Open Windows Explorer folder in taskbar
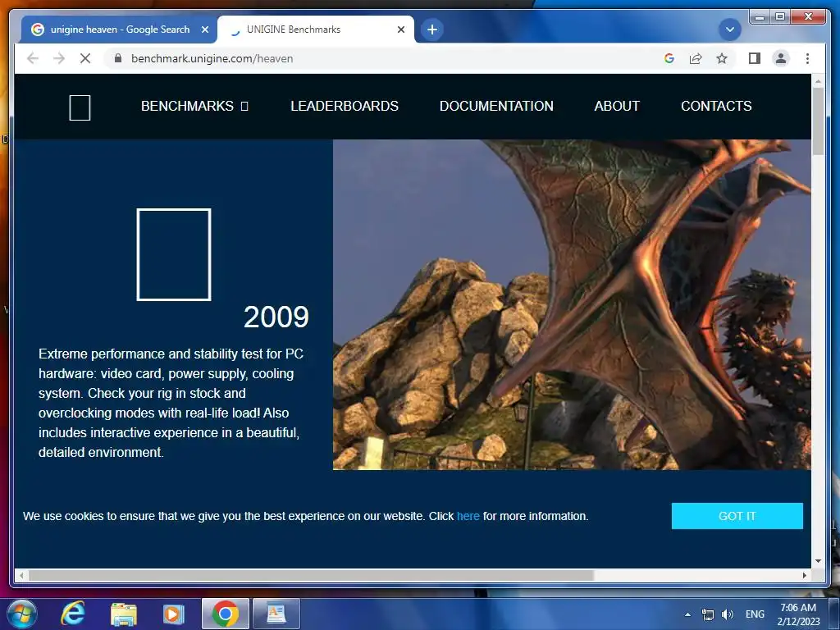 coord(124,614)
